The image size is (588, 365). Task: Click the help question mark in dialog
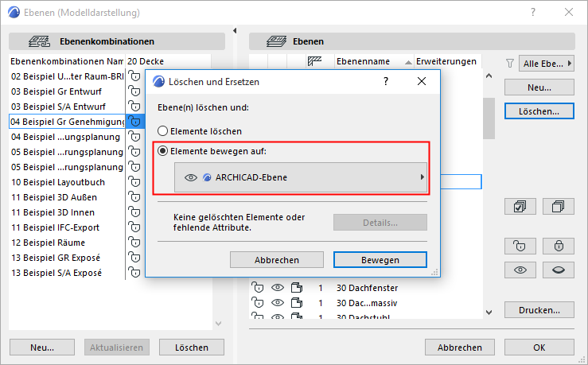(385, 81)
